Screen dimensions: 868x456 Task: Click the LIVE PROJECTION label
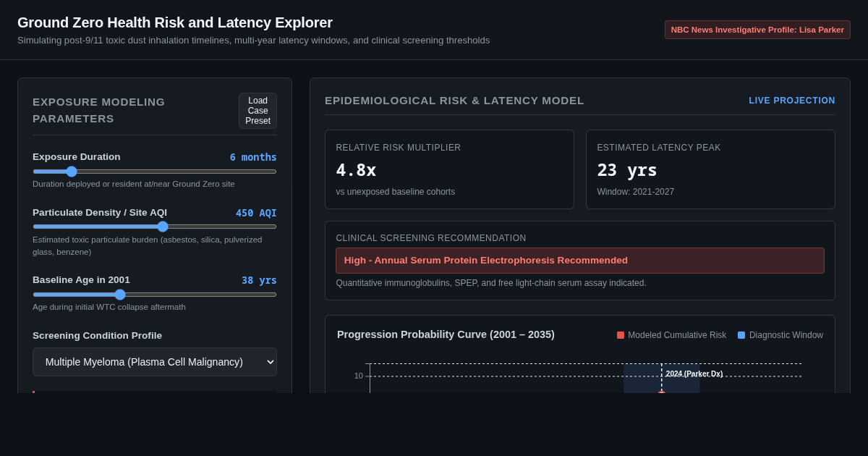[x=792, y=101]
